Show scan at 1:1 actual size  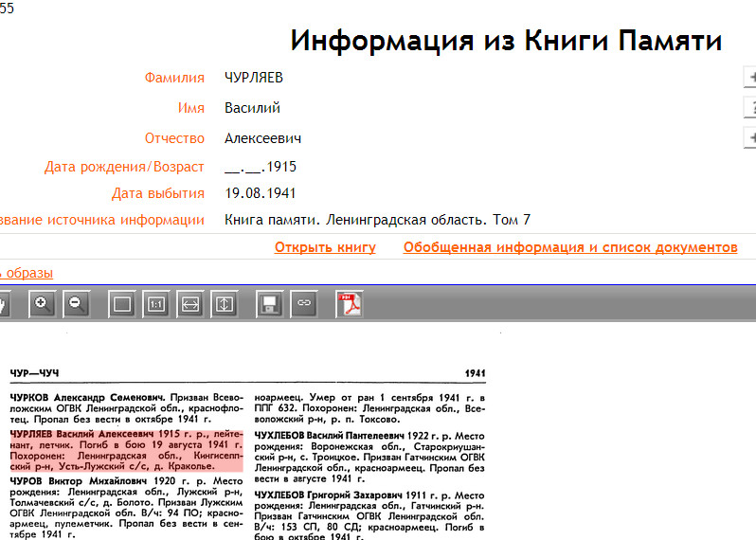point(156,304)
